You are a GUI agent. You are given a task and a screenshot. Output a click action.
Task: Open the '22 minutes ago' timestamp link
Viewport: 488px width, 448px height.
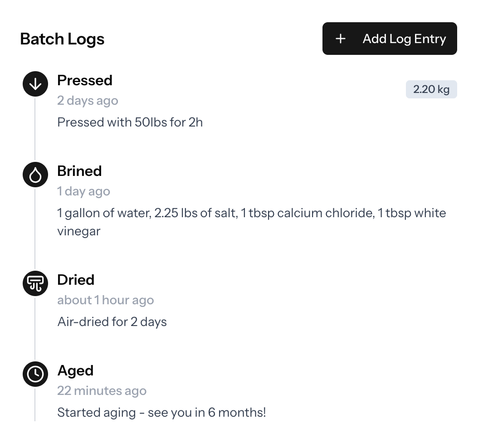pyautogui.click(x=102, y=390)
